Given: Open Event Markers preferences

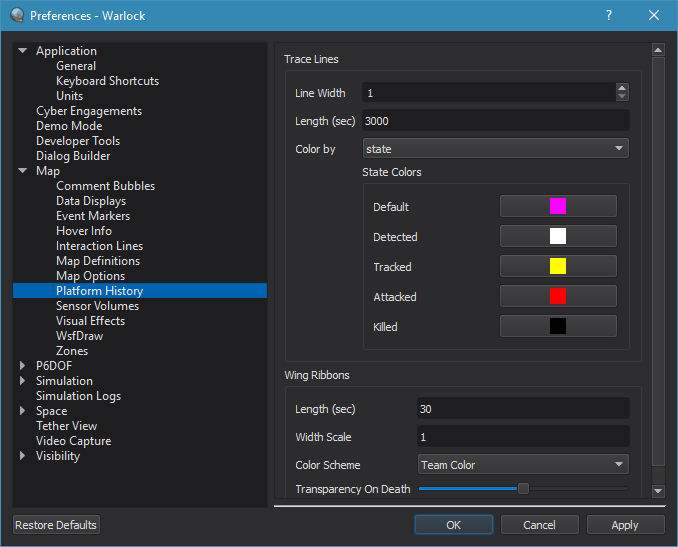Looking at the screenshot, I should click(93, 216).
